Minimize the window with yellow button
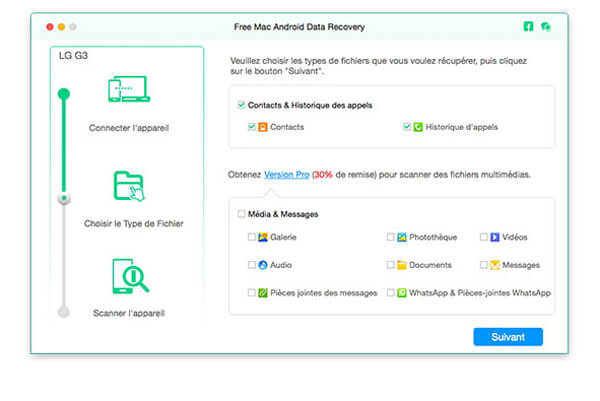The height and width of the screenshot is (401, 600). pyautogui.click(x=61, y=27)
